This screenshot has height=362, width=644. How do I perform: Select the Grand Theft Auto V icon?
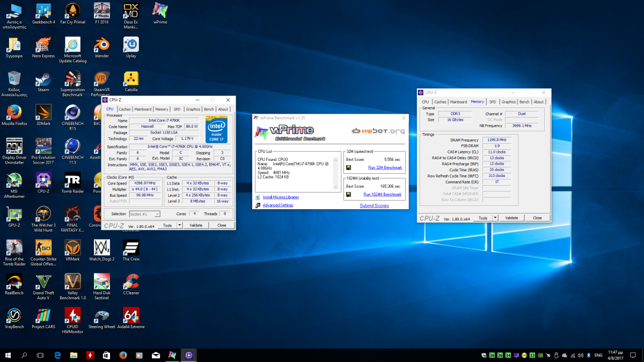43,286
